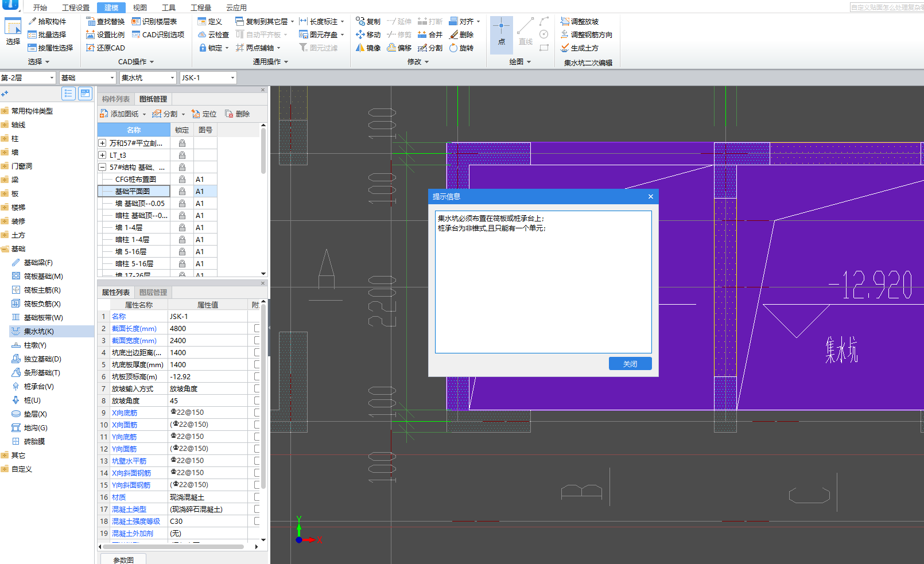Click the drawing list vertical scrollbar

tap(263, 150)
